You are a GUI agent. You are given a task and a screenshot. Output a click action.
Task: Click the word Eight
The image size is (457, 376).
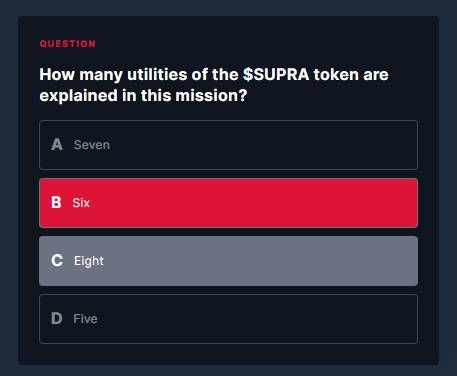89,261
